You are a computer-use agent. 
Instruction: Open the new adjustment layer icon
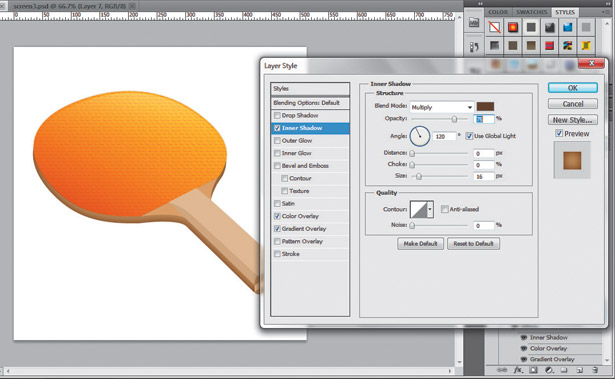coord(549,370)
